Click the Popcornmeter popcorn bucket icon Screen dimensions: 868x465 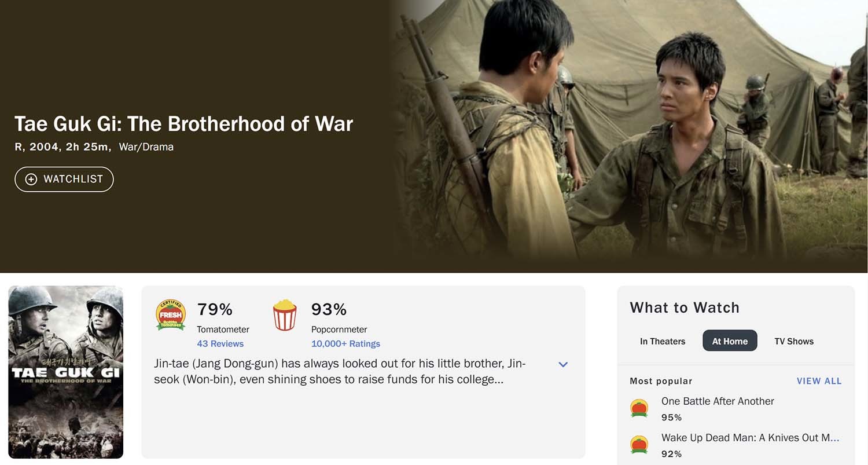click(x=285, y=315)
